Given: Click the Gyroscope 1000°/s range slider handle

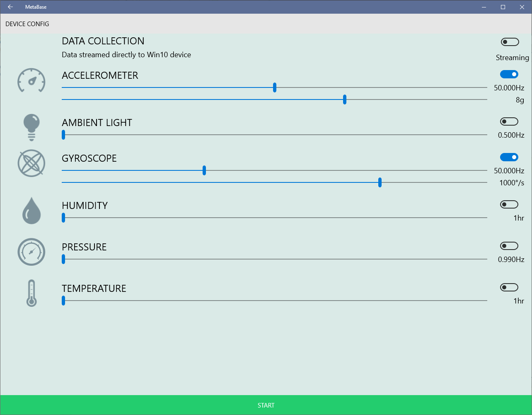Looking at the screenshot, I should (x=380, y=182).
